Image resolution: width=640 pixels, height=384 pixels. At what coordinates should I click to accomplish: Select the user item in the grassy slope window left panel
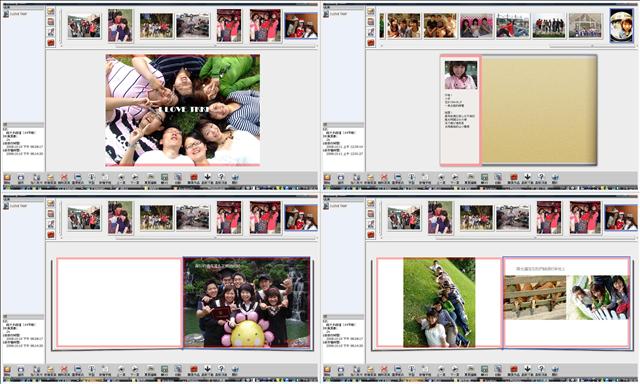tap(335, 206)
